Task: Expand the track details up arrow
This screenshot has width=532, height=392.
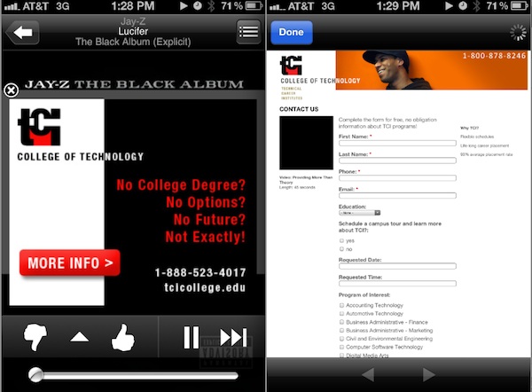Action: tap(78, 338)
